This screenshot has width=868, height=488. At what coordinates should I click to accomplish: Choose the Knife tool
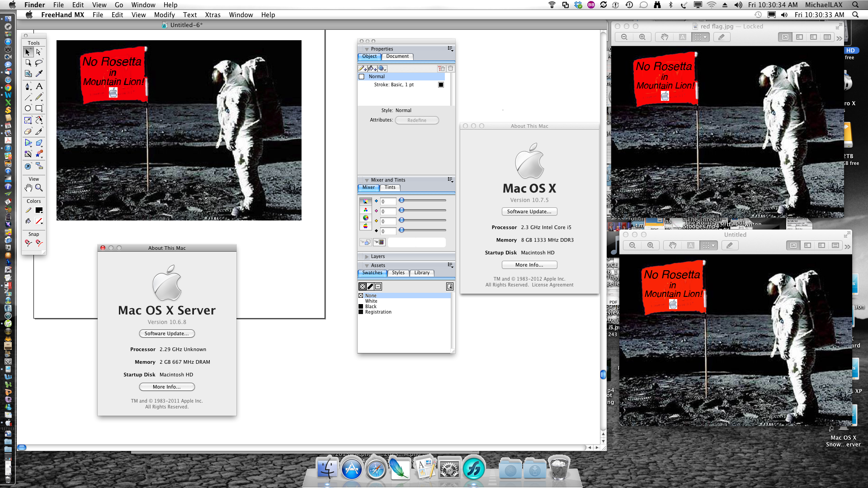coord(39,131)
